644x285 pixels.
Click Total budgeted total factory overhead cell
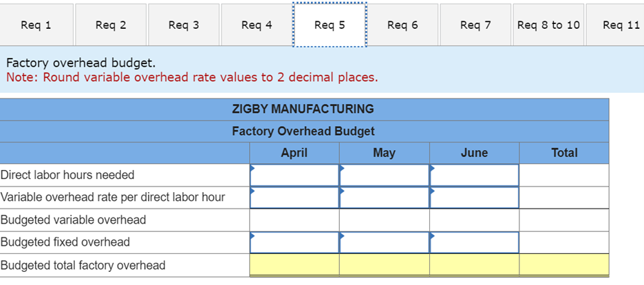(564, 265)
